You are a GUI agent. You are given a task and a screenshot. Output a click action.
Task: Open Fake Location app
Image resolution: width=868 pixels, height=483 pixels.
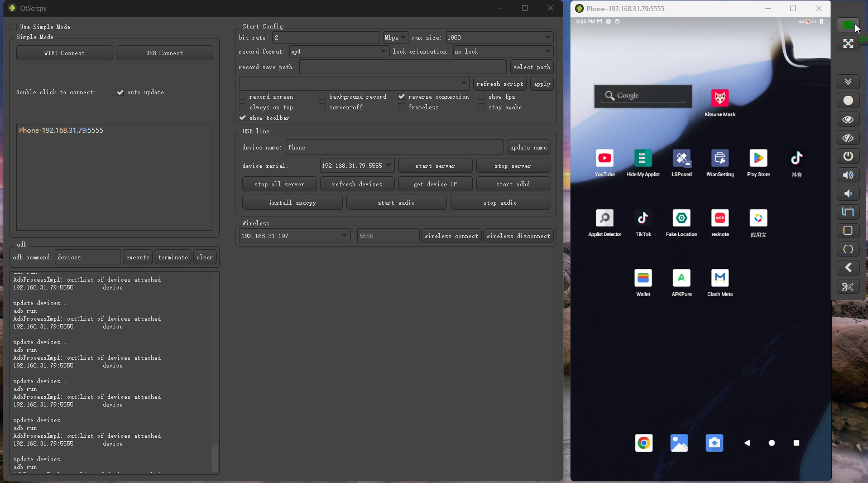tap(682, 218)
